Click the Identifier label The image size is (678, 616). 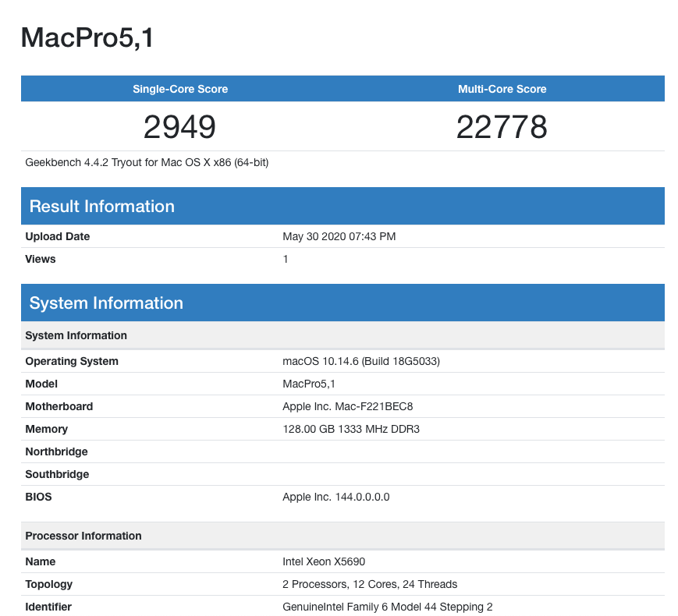click(x=48, y=607)
